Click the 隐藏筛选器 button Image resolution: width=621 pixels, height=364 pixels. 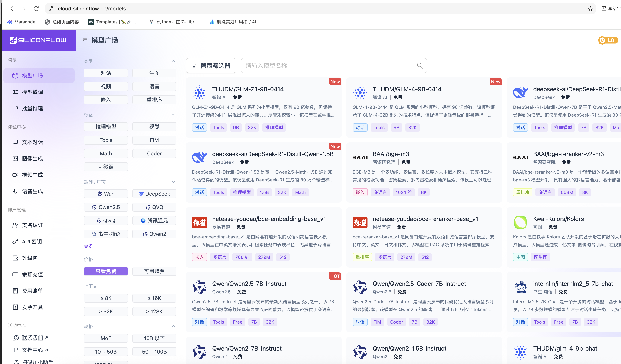[x=211, y=65]
